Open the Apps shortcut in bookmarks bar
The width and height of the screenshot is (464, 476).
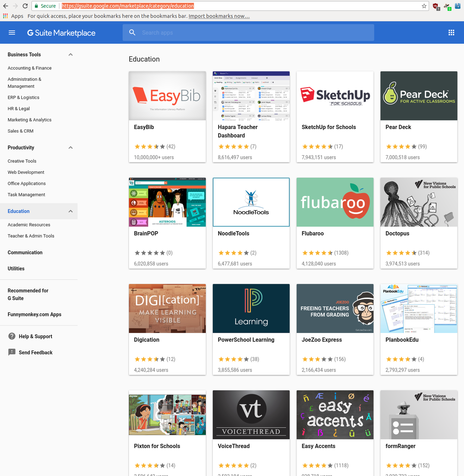pos(13,16)
